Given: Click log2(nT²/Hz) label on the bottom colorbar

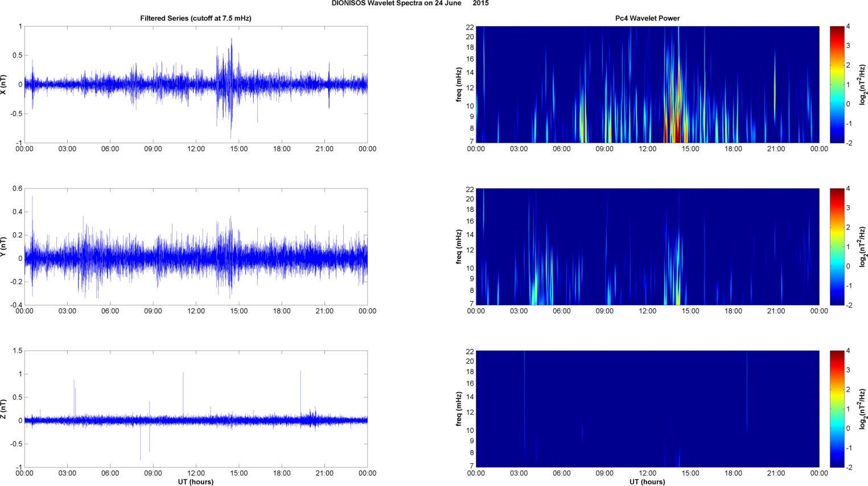Looking at the screenshot, I should 863,409.
